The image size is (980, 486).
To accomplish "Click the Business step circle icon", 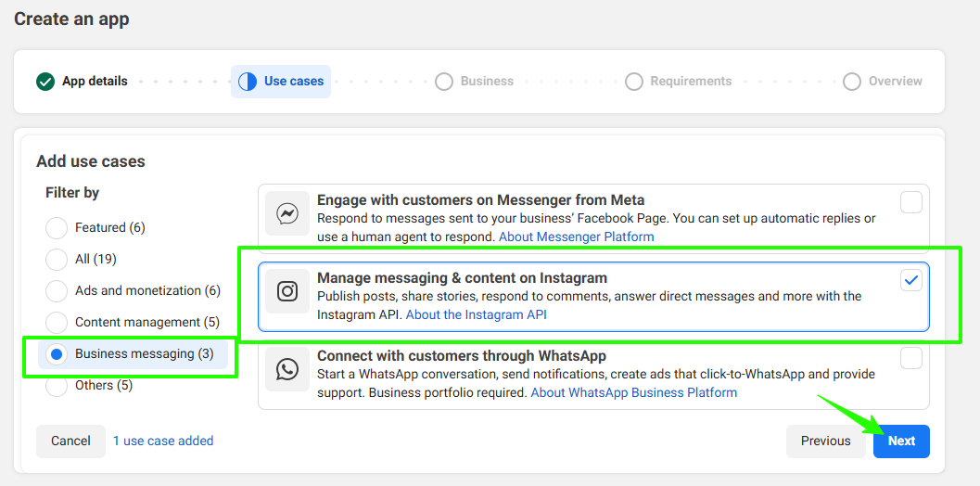I will [444, 82].
